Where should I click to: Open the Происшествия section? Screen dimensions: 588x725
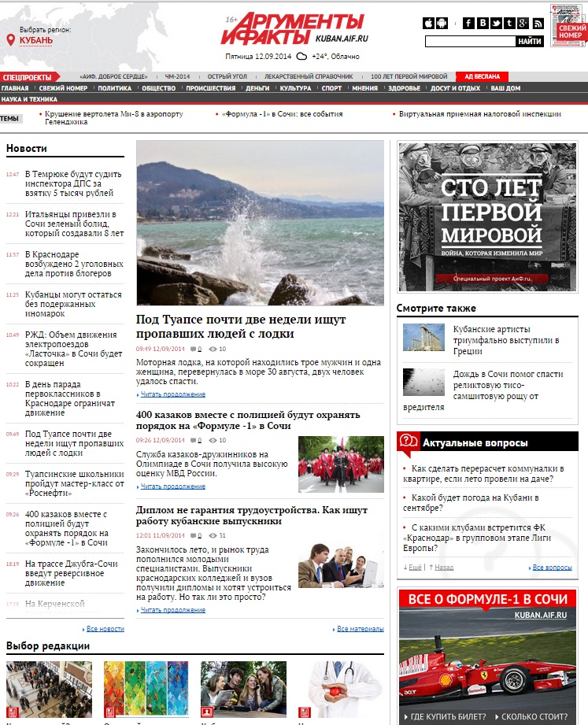click(210, 88)
